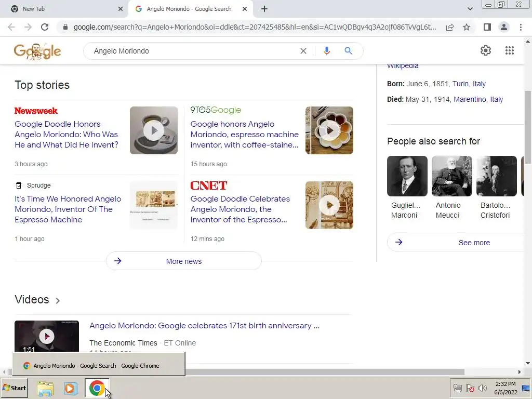This screenshot has height=399, width=532.
Task: Click the Chrome window preview tooltip
Action: [99, 364]
